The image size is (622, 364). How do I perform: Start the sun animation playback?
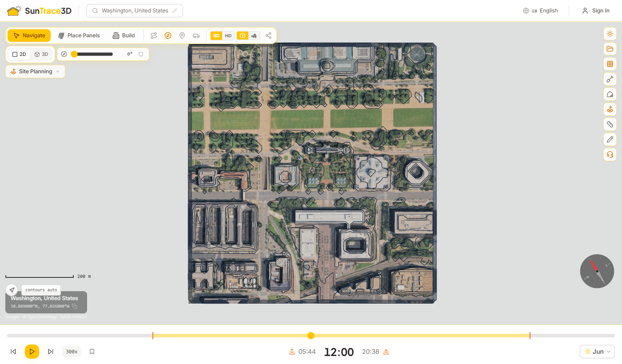click(x=32, y=352)
